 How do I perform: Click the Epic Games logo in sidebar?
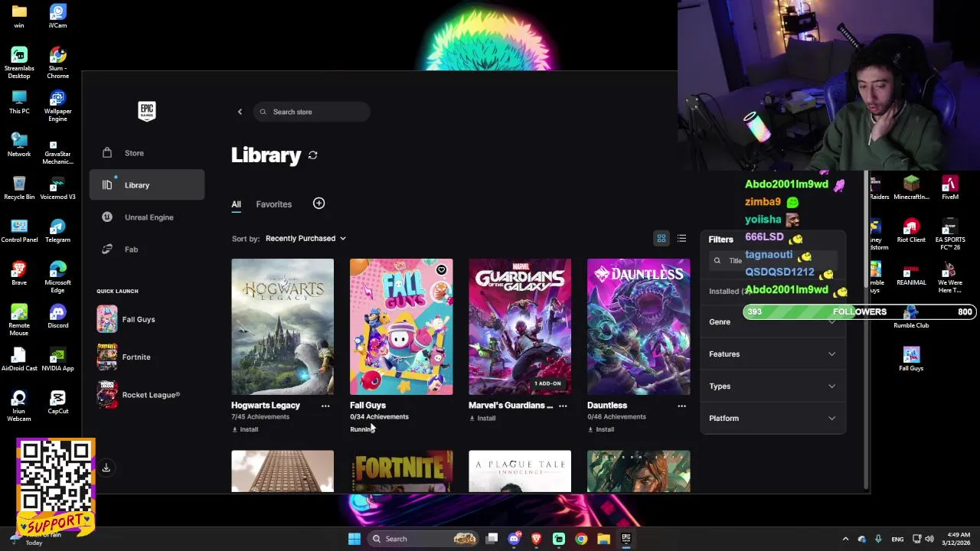[x=147, y=111]
